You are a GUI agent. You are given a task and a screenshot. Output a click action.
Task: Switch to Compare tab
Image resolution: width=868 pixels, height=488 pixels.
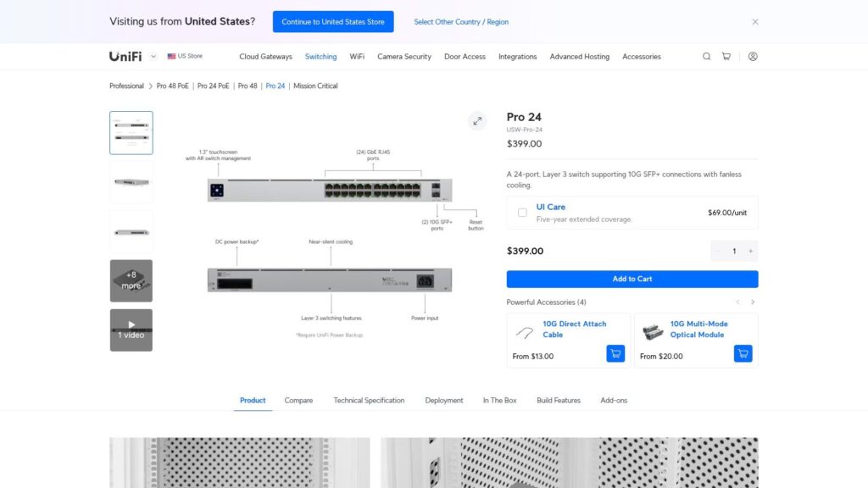pyautogui.click(x=298, y=400)
